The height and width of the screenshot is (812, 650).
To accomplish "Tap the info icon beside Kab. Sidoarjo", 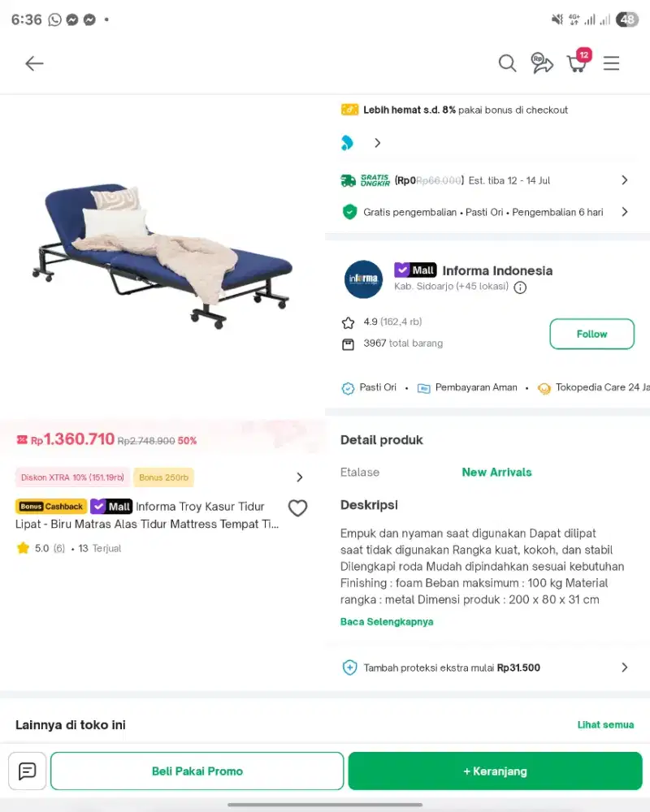I will point(520,287).
